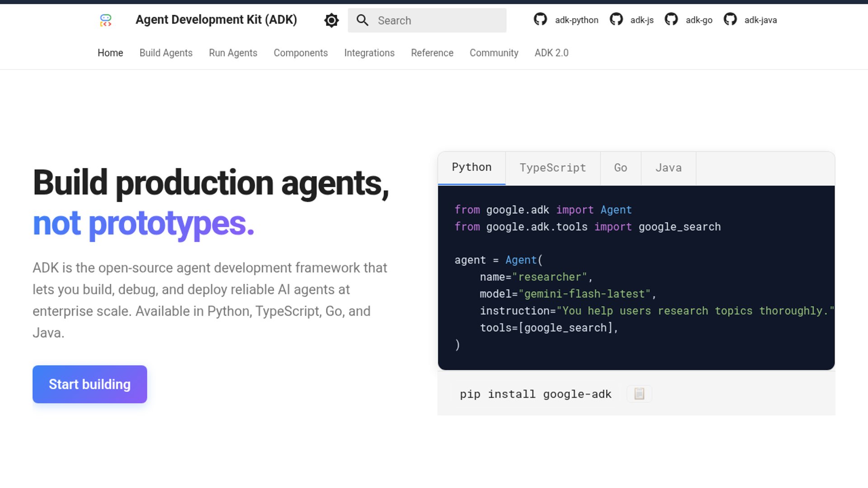Open the Components navigation tab
The image size is (868, 488).
pos(301,53)
